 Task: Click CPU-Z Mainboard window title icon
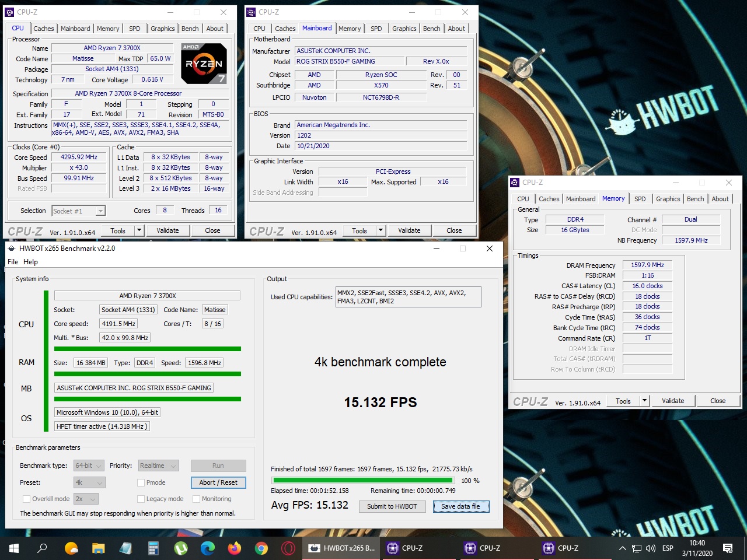[251, 12]
